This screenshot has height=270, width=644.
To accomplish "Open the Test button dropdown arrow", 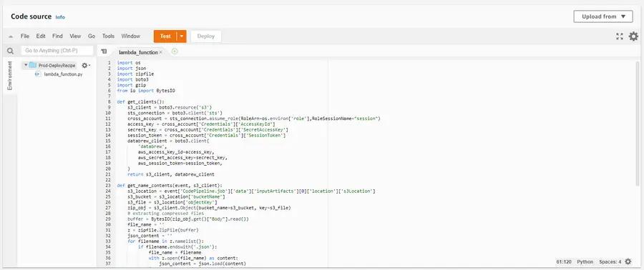I will pyautogui.click(x=182, y=36).
